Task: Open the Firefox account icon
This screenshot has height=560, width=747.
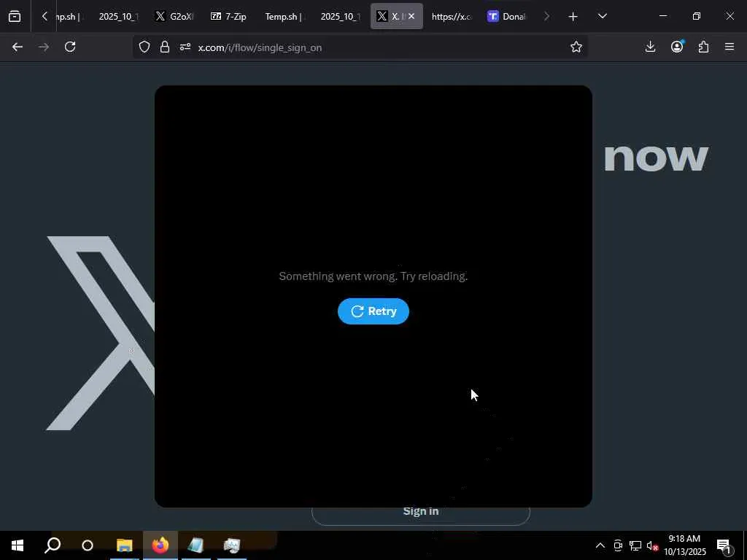Action: [677, 47]
